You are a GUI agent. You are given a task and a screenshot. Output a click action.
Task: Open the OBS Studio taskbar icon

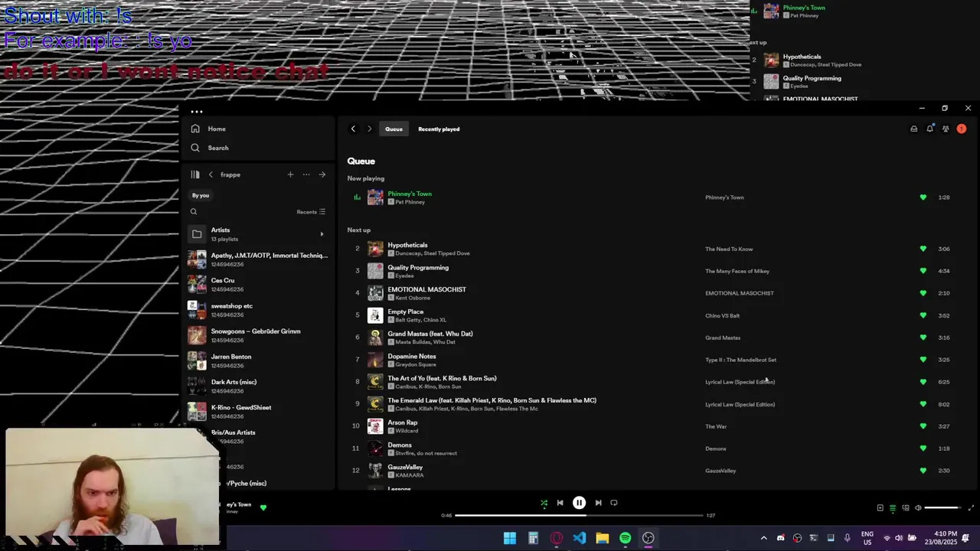click(648, 538)
